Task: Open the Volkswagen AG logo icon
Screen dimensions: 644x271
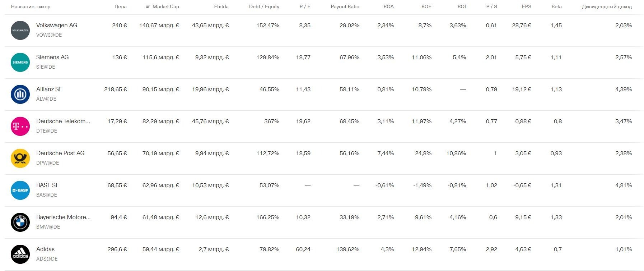Action: coord(20,31)
